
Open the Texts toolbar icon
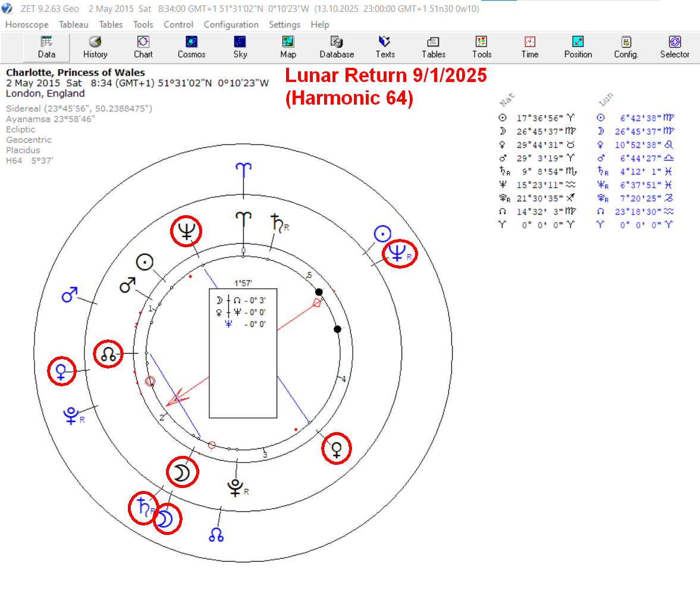coord(385,48)
